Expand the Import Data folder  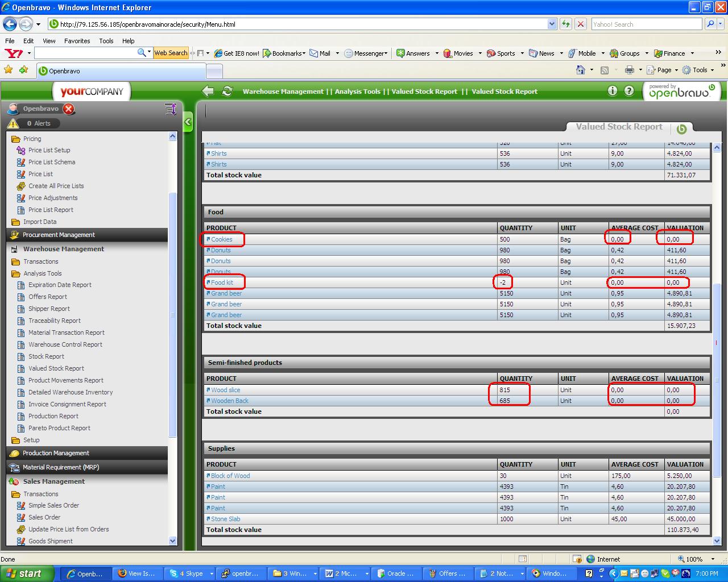point(39,222)
